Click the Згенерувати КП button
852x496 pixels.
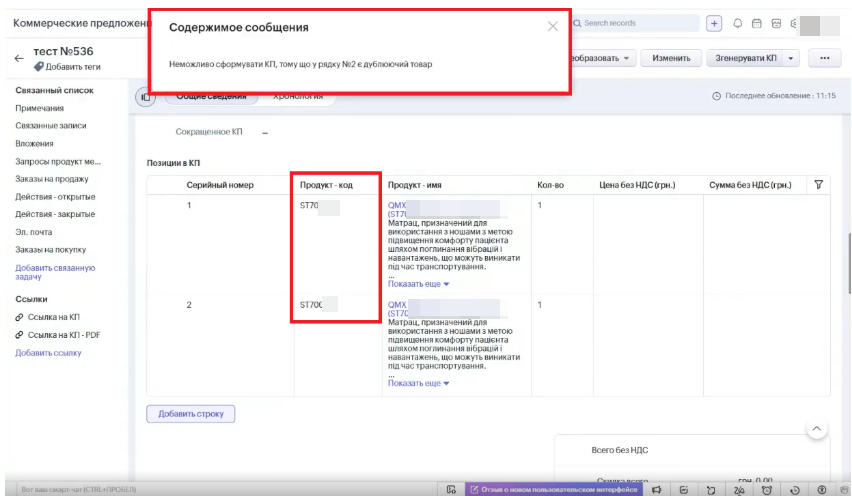[x=745, y=58]
